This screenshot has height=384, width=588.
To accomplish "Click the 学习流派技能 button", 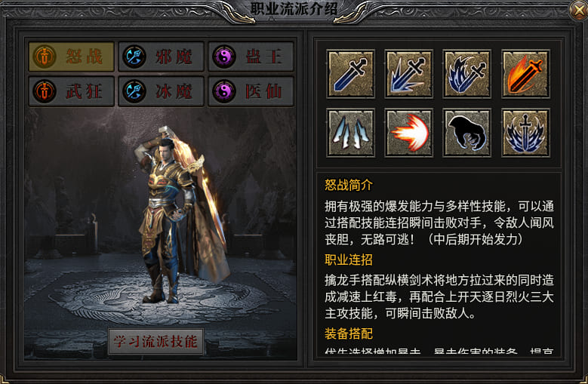I will 156,341.
